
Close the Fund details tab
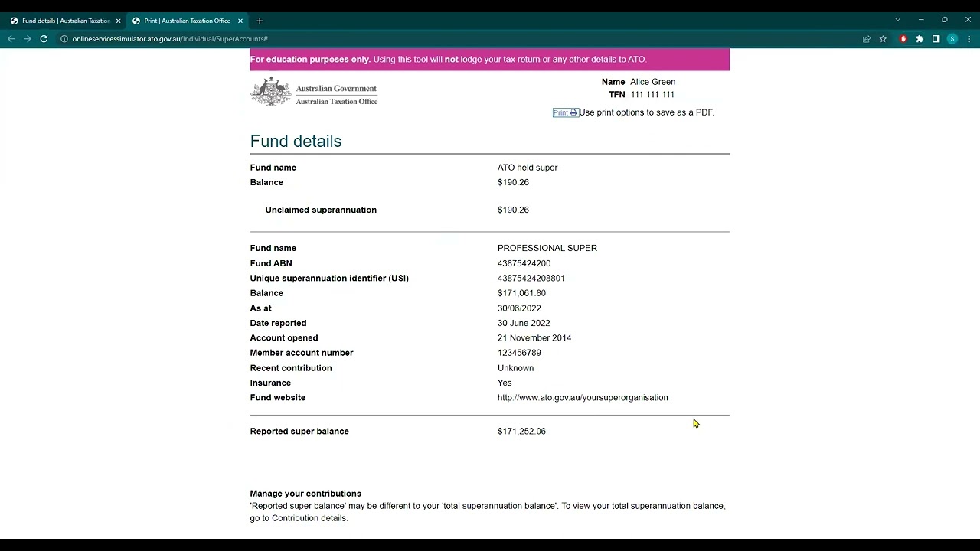(x=118, y=21)
